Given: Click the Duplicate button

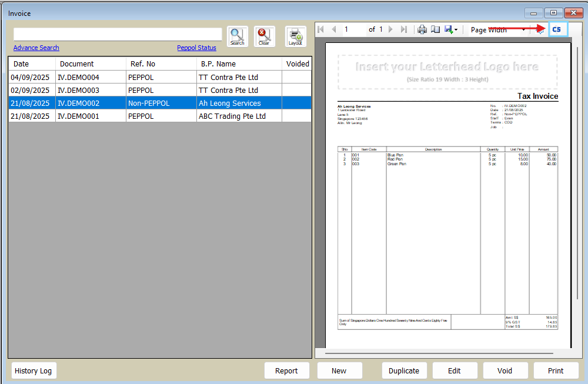Looking at the screenshot, I should coord(404,370).
